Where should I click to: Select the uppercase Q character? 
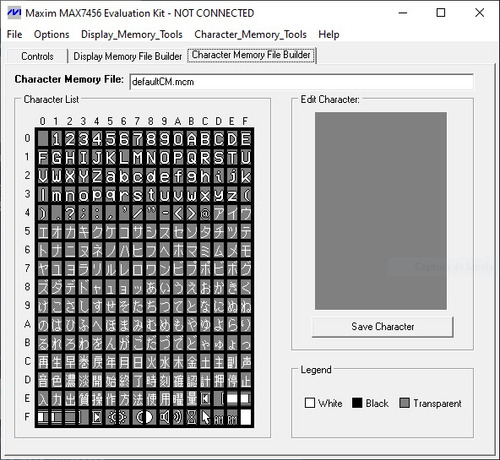(x=192, y=157)
